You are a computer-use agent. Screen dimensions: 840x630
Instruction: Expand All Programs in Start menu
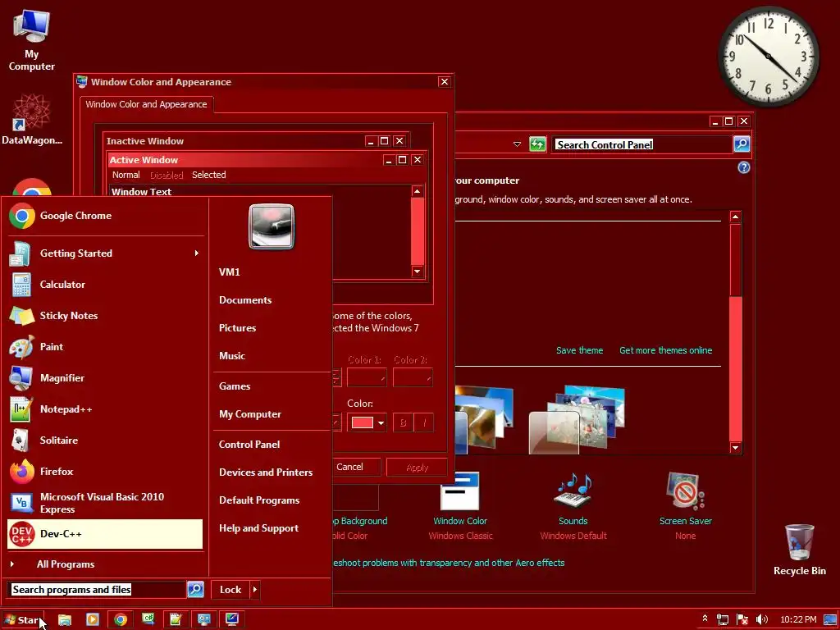pos(105,564)
